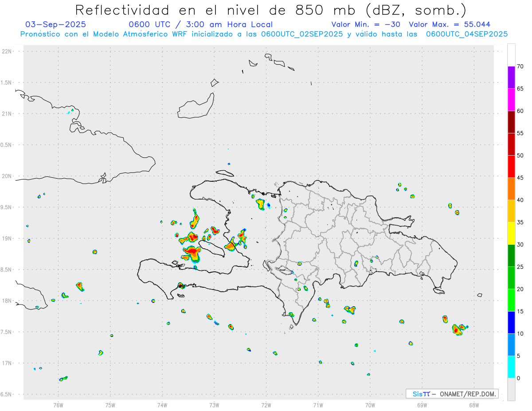This screenshot has width=532, height=411.
Task: Select the magenta 60–65 dBZ colorbar segment
Action: [x=511, y=100]
